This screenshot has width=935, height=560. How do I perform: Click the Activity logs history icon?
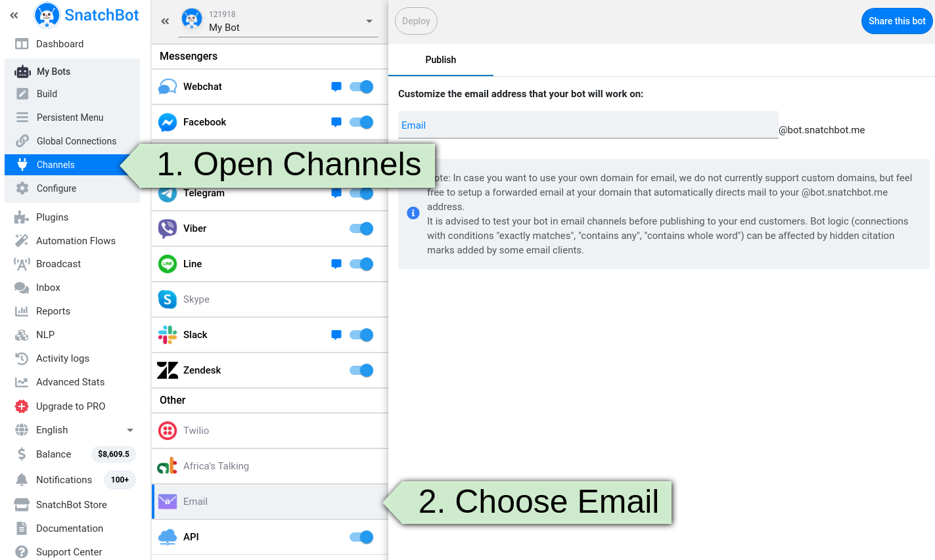(22, 358)
